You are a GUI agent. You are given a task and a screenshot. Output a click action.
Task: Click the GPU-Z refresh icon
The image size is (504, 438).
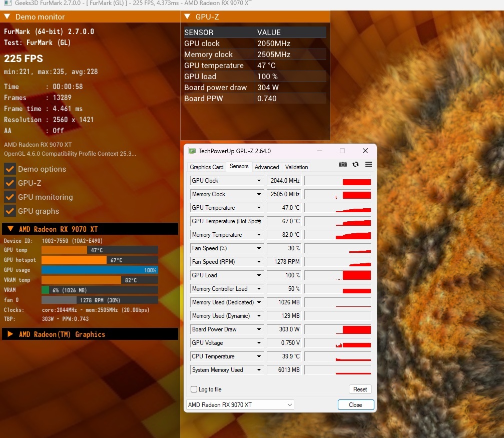pyautogui.click(x=355, y=164)
